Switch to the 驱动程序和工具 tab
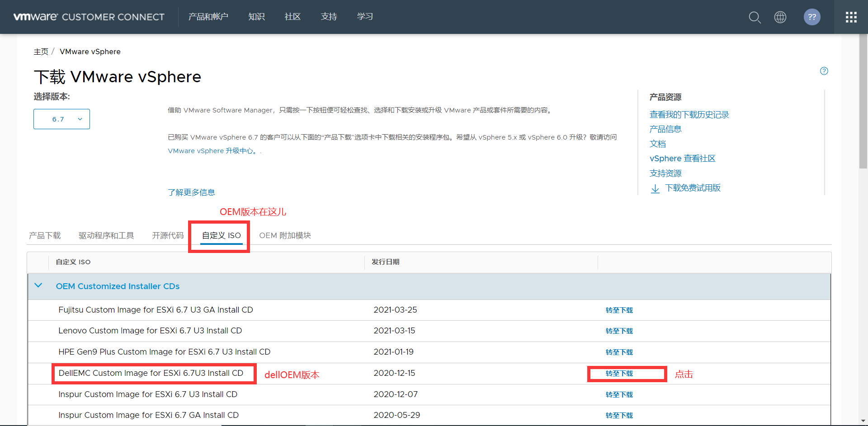 [x=106, y=235]
